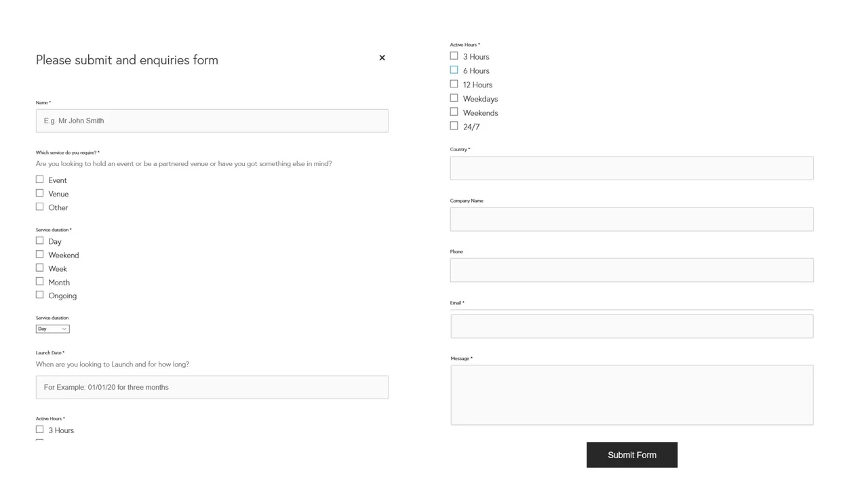868x488 pixels.
Task: Select the Email input box
Action: point(631,326)
